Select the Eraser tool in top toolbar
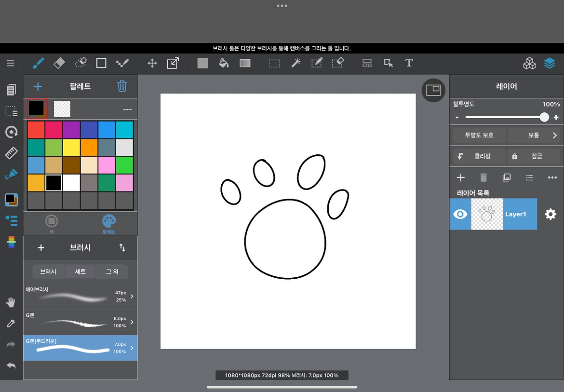Image resolution: width=564 pixels, height=392 pixels. pyautogui.click(x=59, y=63)
